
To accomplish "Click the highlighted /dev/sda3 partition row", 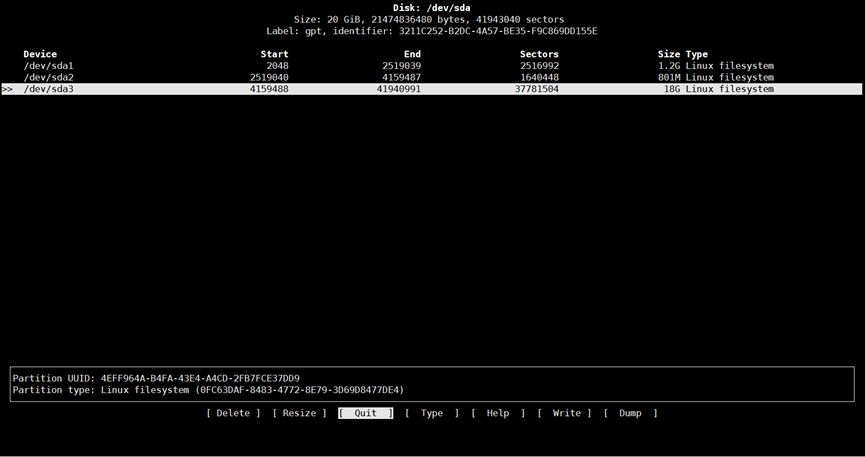I will 431,89.
